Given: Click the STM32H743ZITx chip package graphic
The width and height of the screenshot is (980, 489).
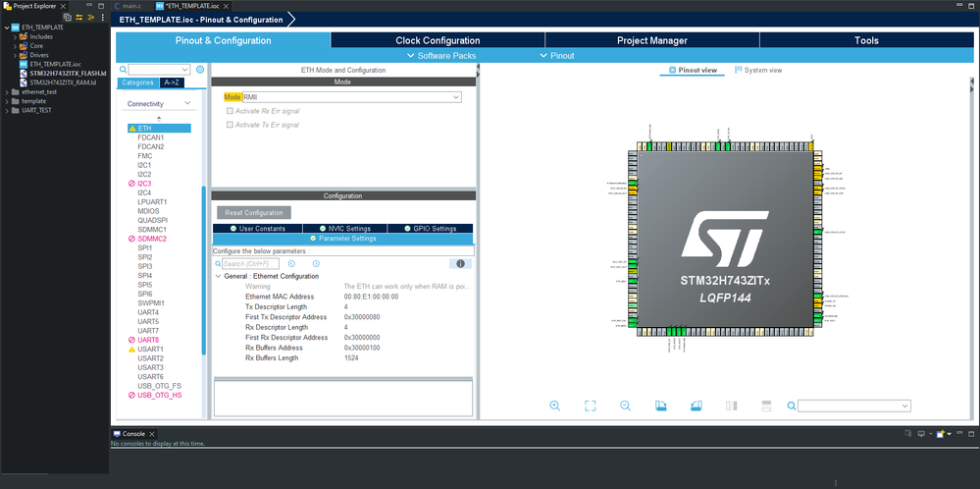Looking at the screenshot, I should point(725,239).
